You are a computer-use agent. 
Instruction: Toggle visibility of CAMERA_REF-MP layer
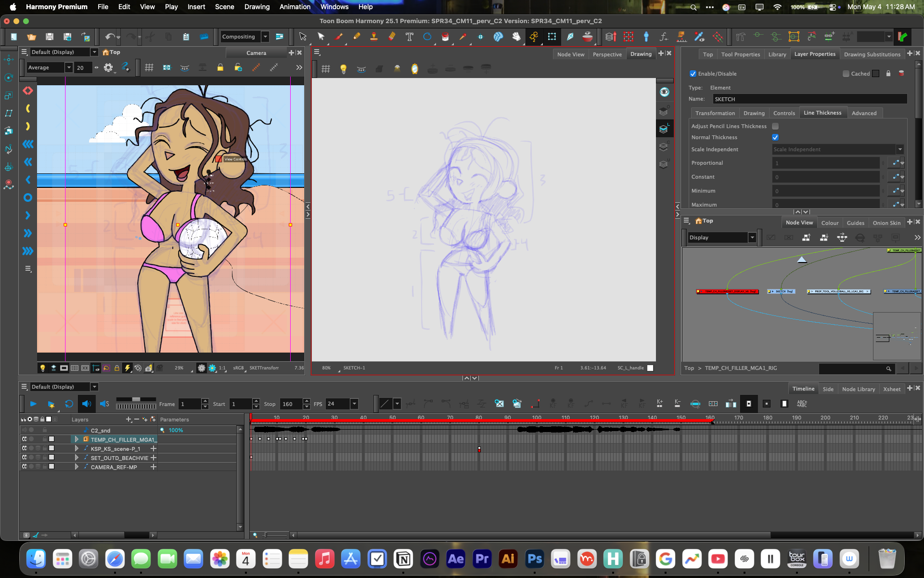pos(24,467)
